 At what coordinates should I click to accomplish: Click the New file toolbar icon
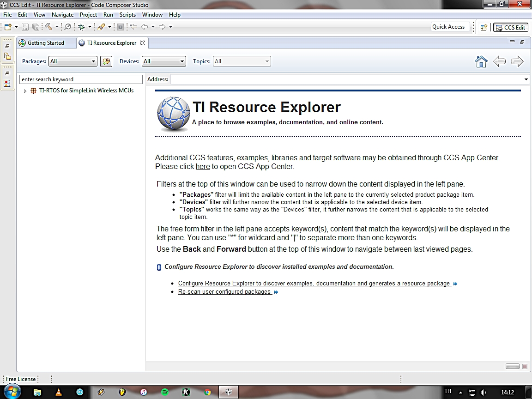[x=8, y=27]
